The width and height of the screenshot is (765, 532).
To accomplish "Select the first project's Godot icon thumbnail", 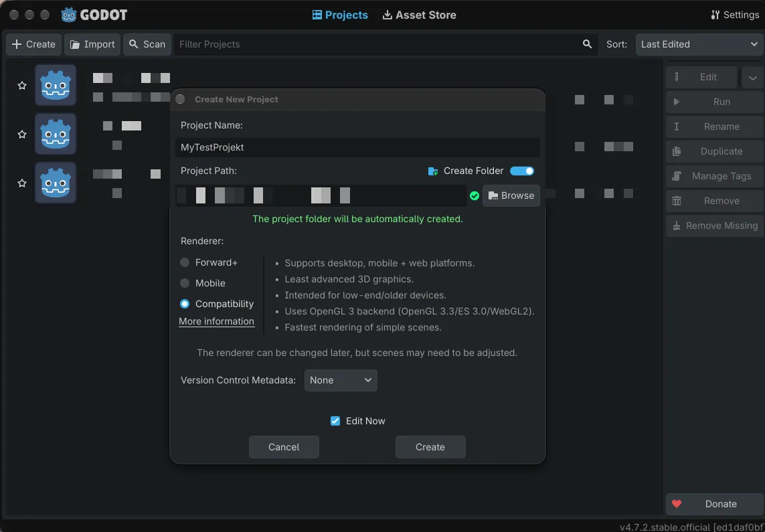I will click(x=56, y=85).
